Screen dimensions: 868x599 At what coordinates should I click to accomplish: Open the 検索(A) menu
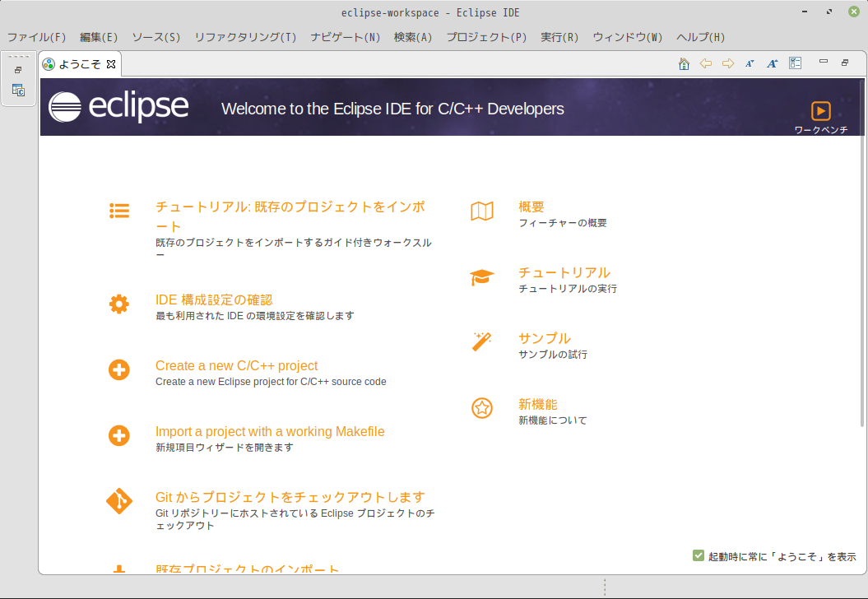pos(413,37)
